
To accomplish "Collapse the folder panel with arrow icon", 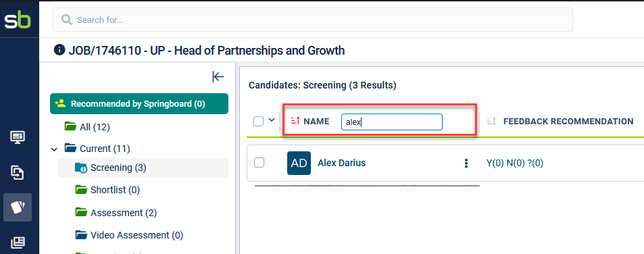I will (x=218, y=76).
